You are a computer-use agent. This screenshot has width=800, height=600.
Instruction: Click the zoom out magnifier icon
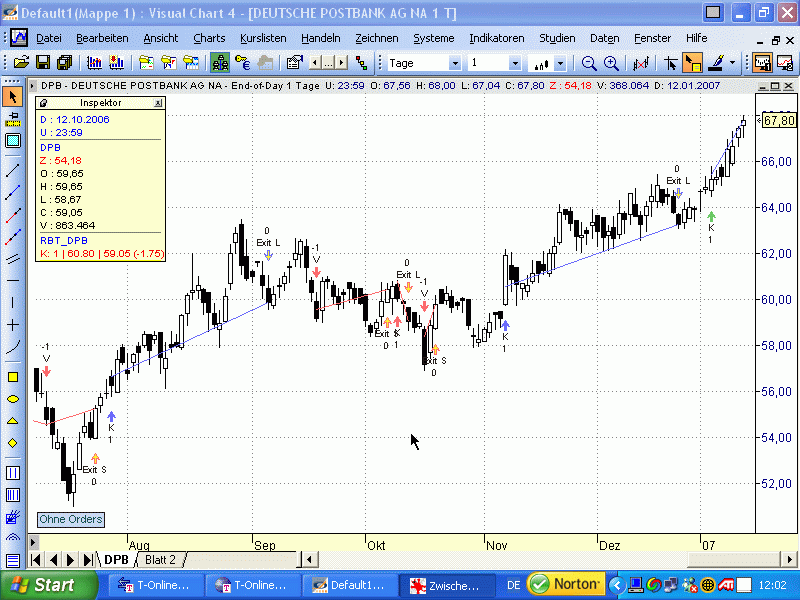click(589, 63)
